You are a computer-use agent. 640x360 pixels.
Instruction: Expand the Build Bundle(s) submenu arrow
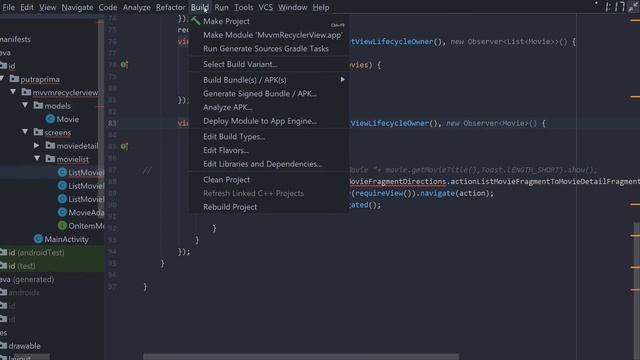tap(343, 80)
